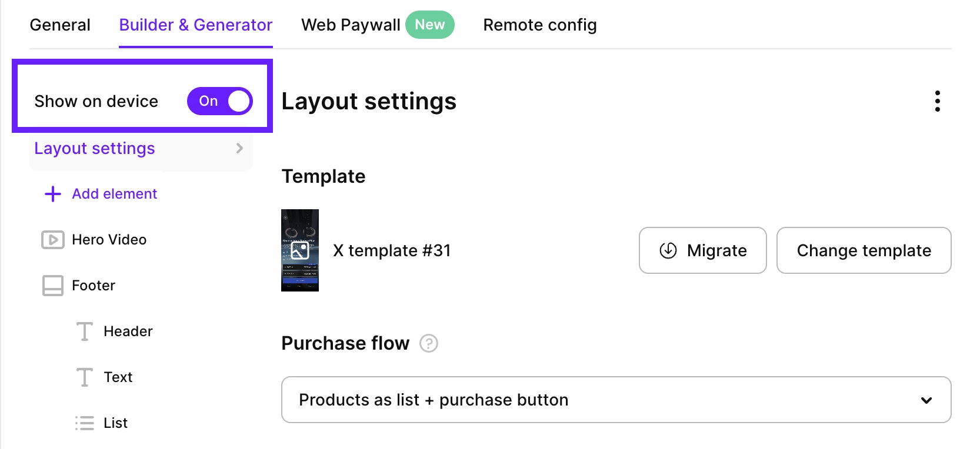The image size is (980, 449).
Task: Click the Change template button
Action: (x=864, y=250)
